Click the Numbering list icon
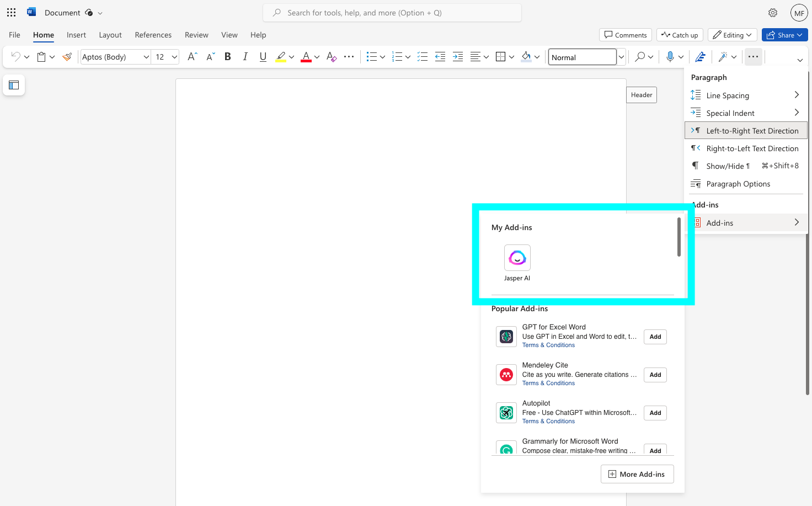Screen dimensions: 812x506 [x=397, y=56]
